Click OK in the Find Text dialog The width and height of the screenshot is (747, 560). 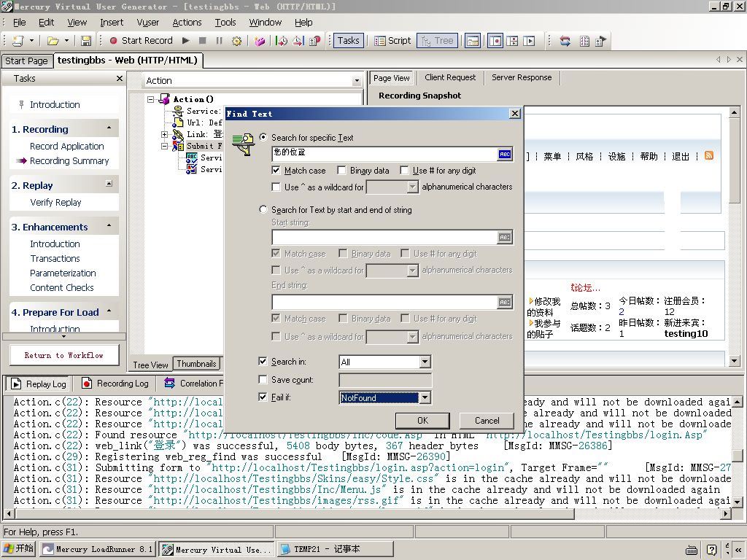422,421
